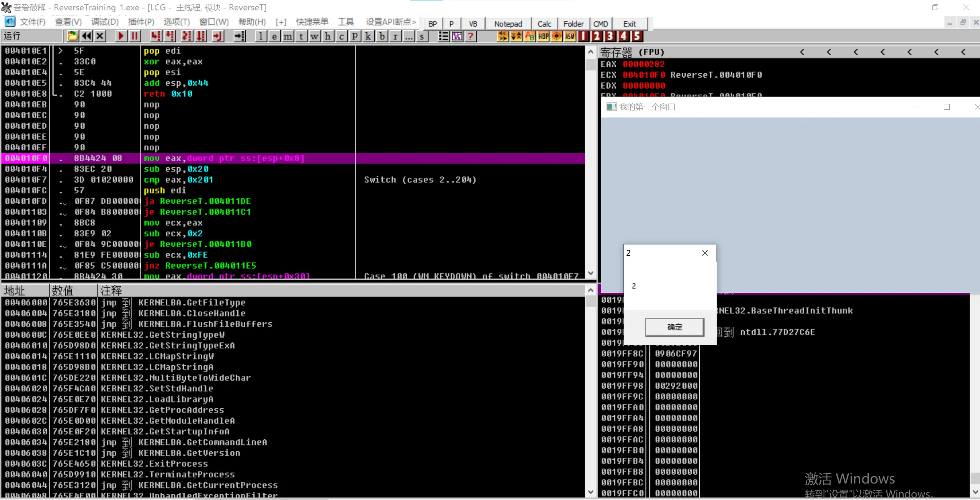Show breakpoints 'b' window button
This screenshot has width=980, height=500.
click(x=382, y=36)
